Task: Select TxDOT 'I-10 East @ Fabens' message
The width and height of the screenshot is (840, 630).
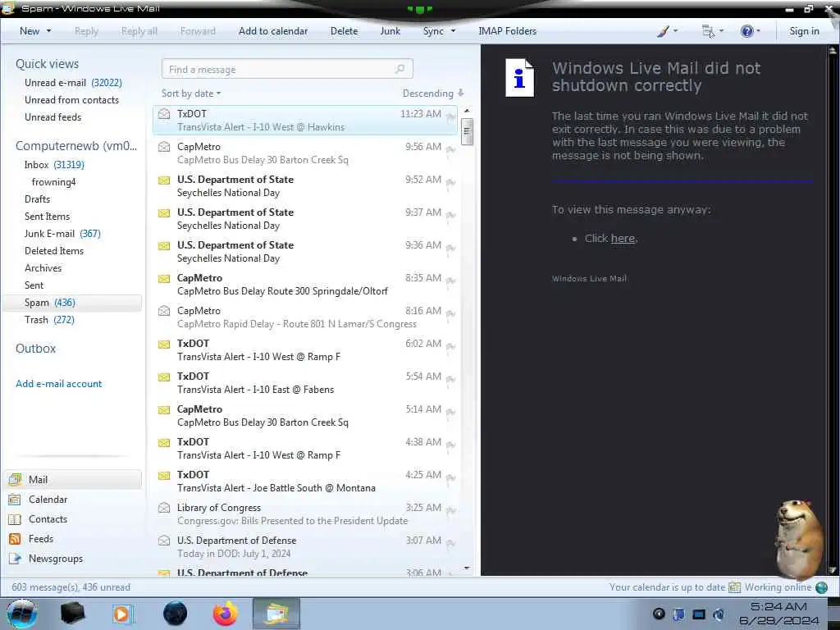Action: 305,382
